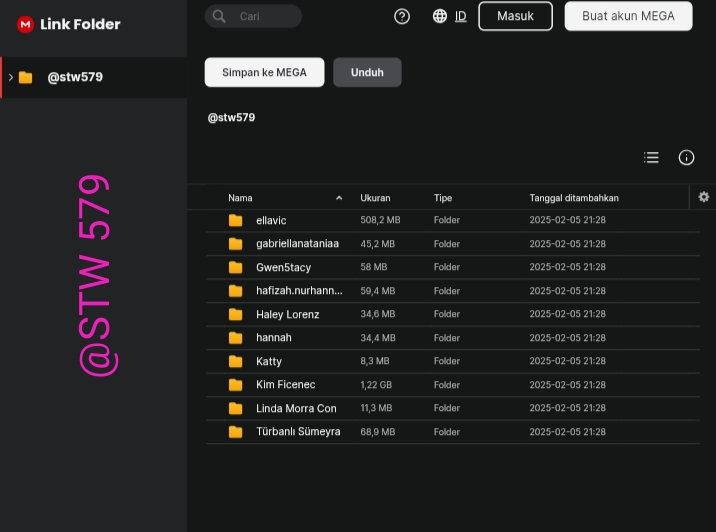Click Buat akun MEGA button

[x=628, y=16]
